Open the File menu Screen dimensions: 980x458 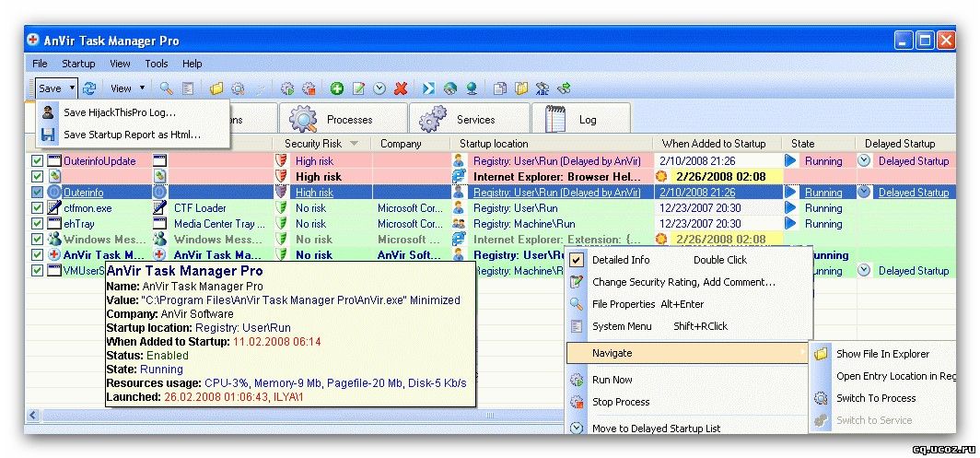tap(40, 64)
